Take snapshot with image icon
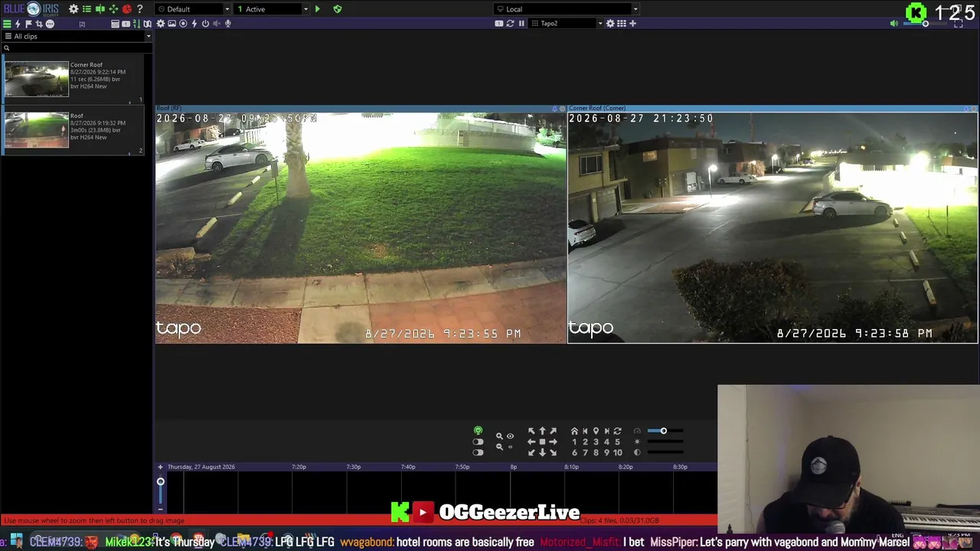980x551 pixels. point(172,24)
